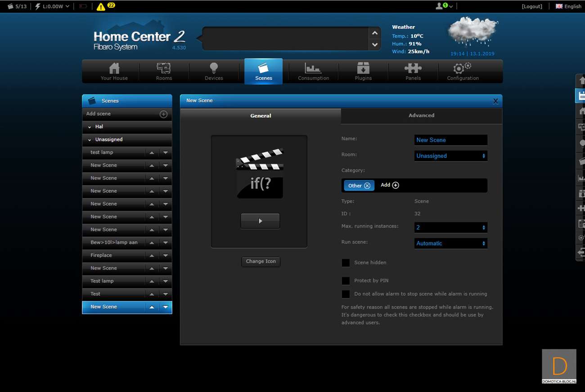
Task: Click the scene Name input field
Action: 450,140
